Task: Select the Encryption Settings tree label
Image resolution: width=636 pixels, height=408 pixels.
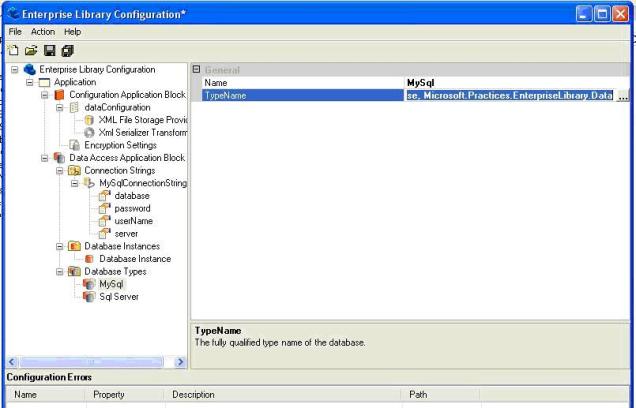Action: point(120,145)
